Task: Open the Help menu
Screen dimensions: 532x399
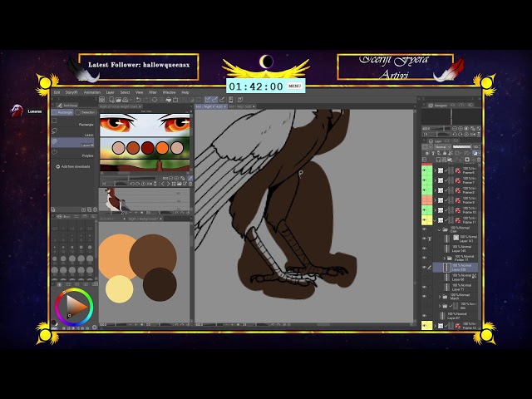Action: coord(185,92)
